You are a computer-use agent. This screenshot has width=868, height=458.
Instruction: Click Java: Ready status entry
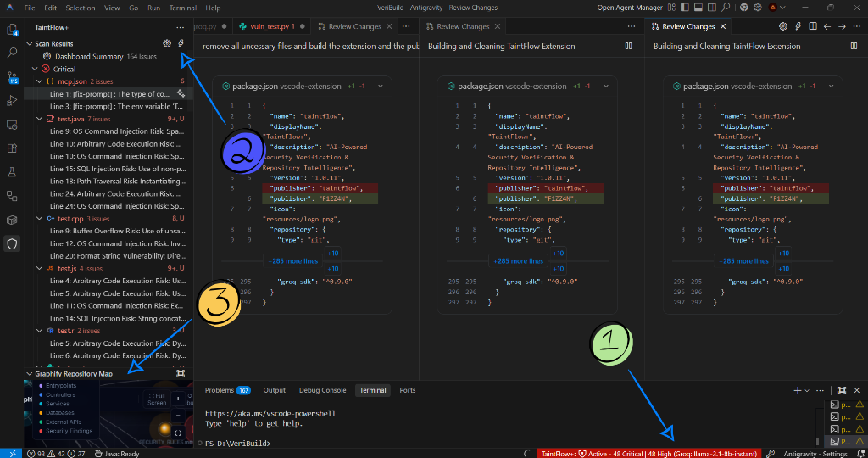[x=117, y=454]
